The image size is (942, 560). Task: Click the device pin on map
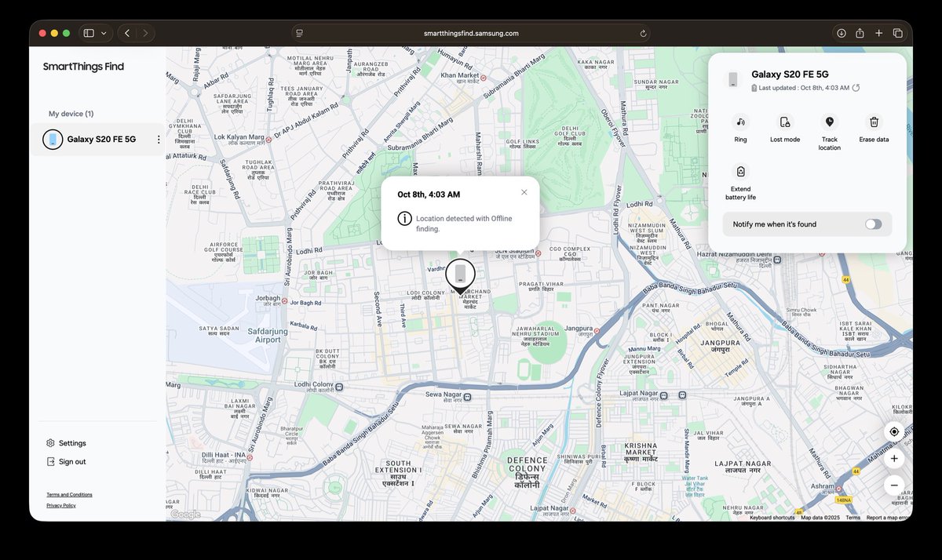460,276
